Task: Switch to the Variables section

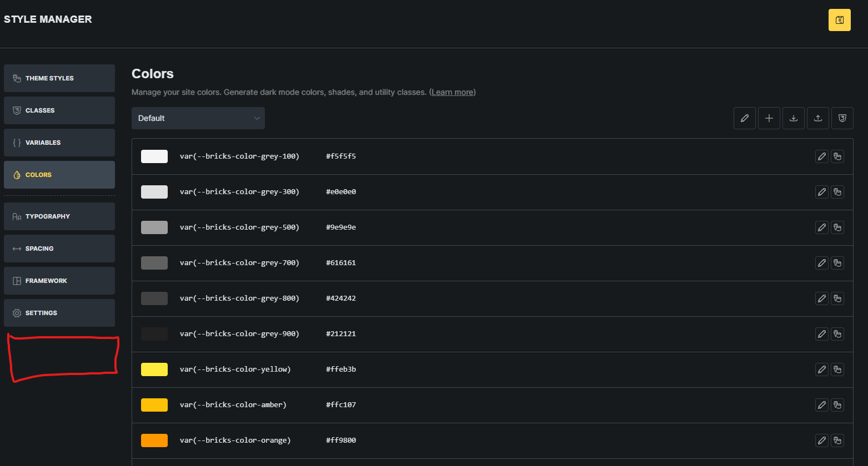Action: point(59,143)
